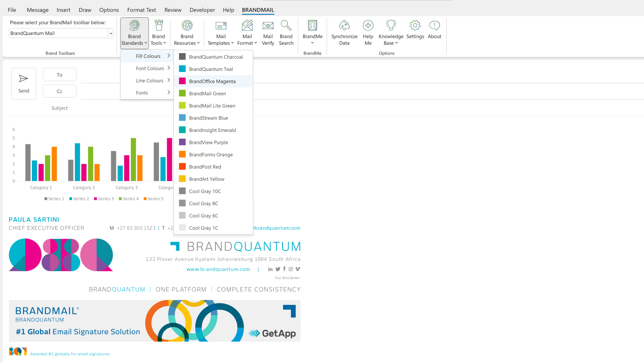Open Help Me

[368, 33]
